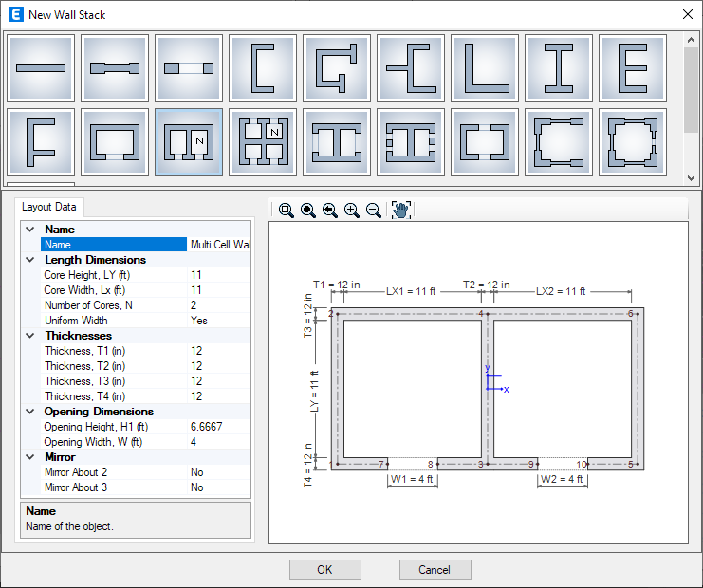Click the rubber band zoom icon
Screen dimensions: 703x588
coord(287,210)
